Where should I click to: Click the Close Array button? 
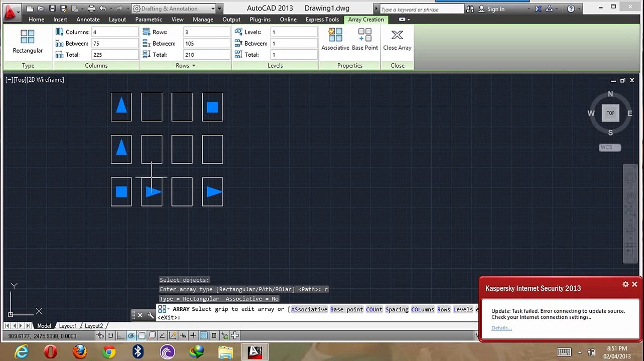tap(397, 40)
